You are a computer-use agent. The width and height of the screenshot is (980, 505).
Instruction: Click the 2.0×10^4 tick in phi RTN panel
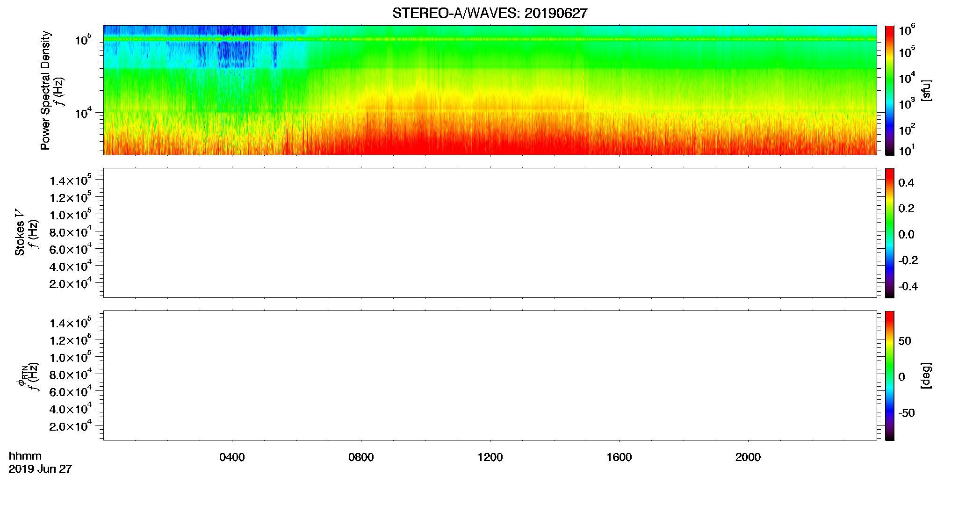coord(71,426)
